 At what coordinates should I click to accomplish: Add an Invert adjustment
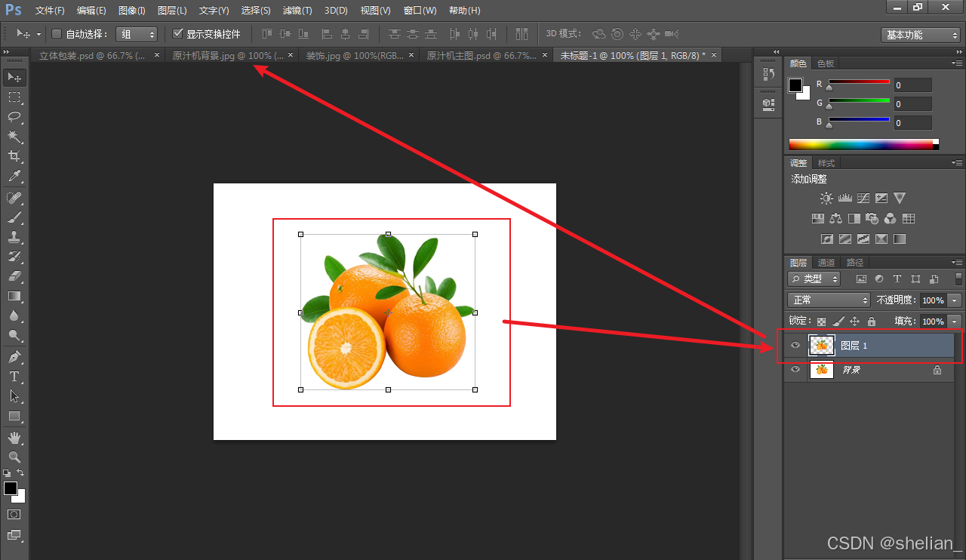pyautogui.click(x=826, y=238)
